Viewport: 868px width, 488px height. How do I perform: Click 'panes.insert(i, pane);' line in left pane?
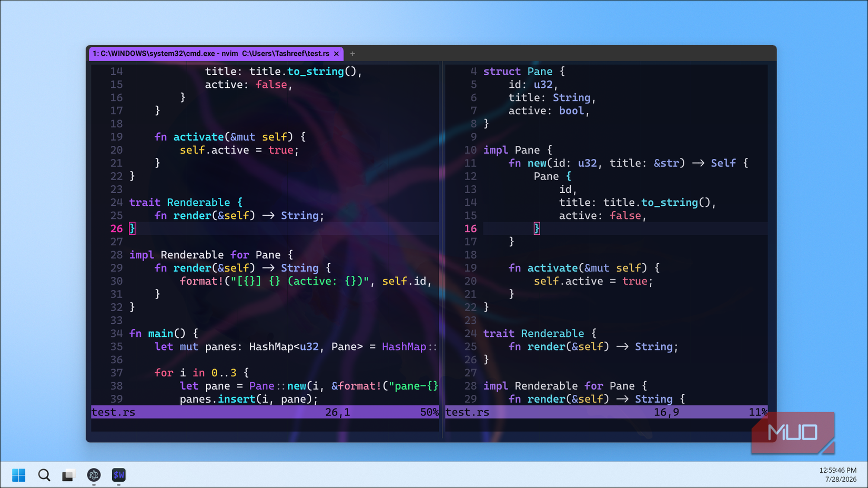point(249,399)
